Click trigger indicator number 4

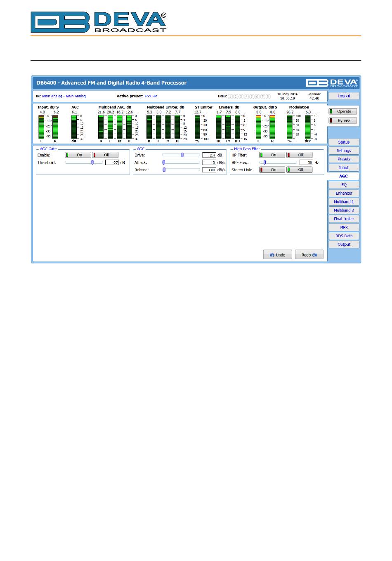[x=246, y=97]
